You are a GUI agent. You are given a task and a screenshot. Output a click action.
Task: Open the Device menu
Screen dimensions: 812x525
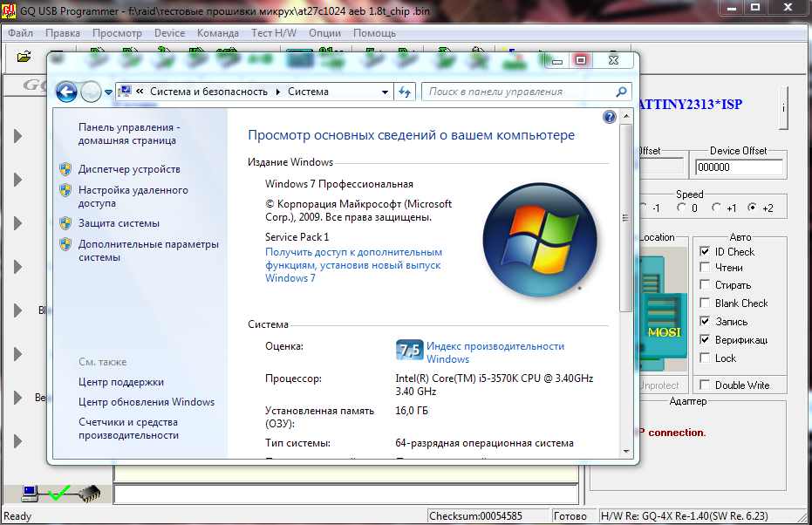coord(169,33)
